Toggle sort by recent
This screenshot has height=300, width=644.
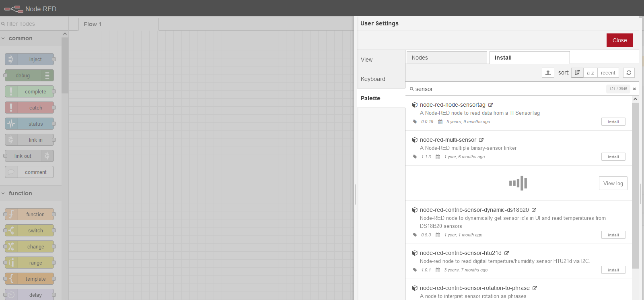pyautogui.click(x=608, y=72)
